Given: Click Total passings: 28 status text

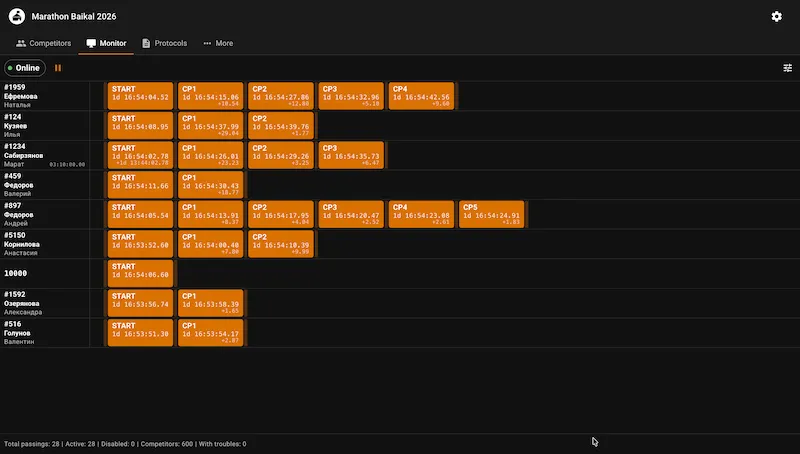Looking at the screenshot, I should tap(32, 444).
